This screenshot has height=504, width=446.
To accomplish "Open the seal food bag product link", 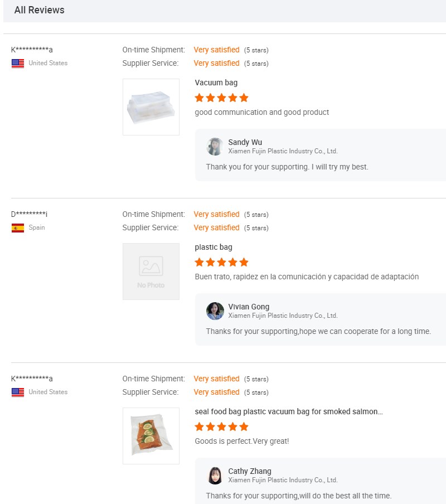I will [289, 411].
